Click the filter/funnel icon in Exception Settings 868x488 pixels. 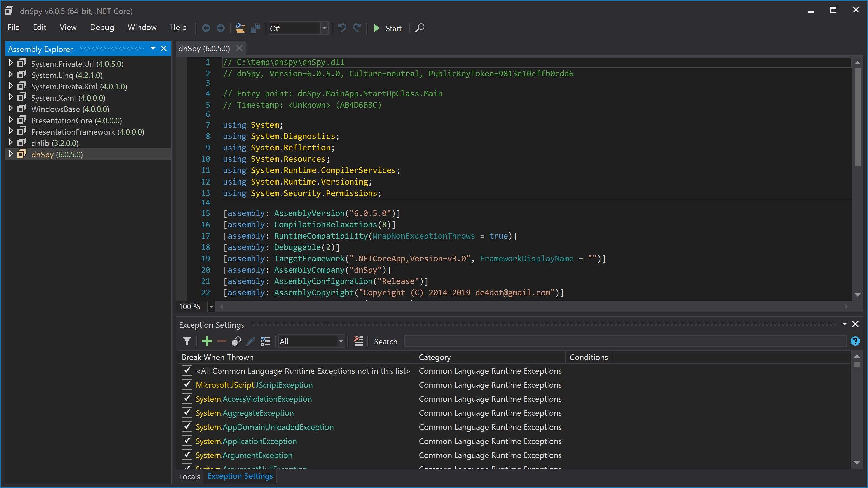pyautogui.click(x=187, y=341)
